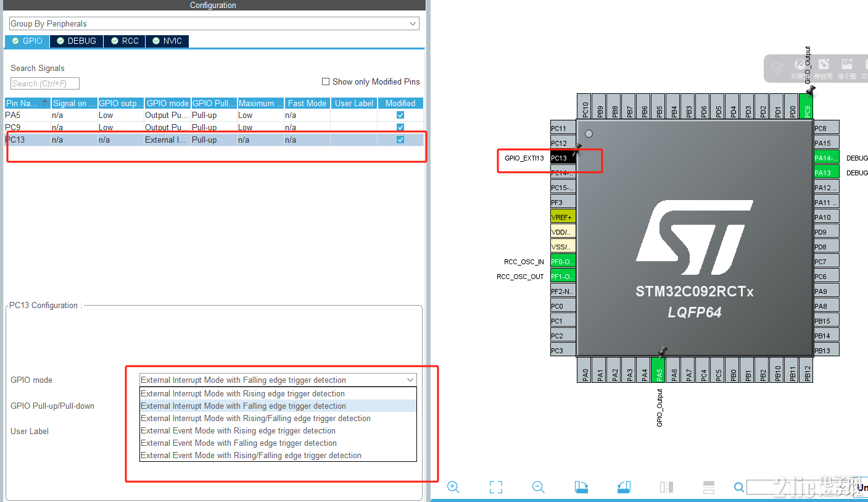
Task: Click the GPIO output level column header
Action: point(121,103)
